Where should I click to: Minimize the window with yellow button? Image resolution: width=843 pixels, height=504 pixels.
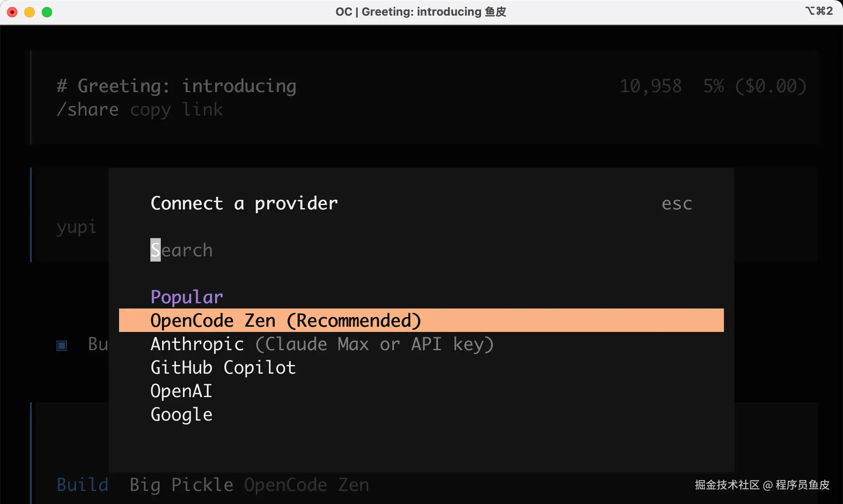(x=30, y=12)
